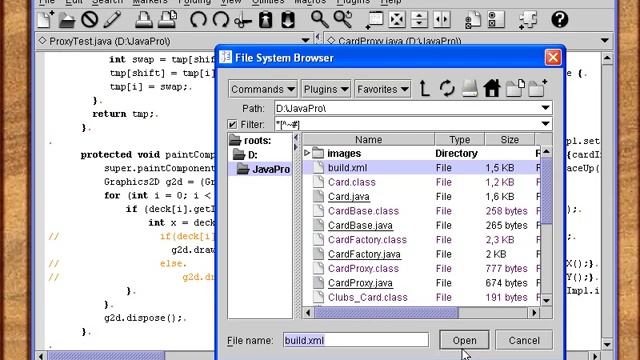This screenshot has width=640, height=360.
Task: Click the Buffer Options toolbar icon
Action: pyautogui.click(x=473, y=20)
